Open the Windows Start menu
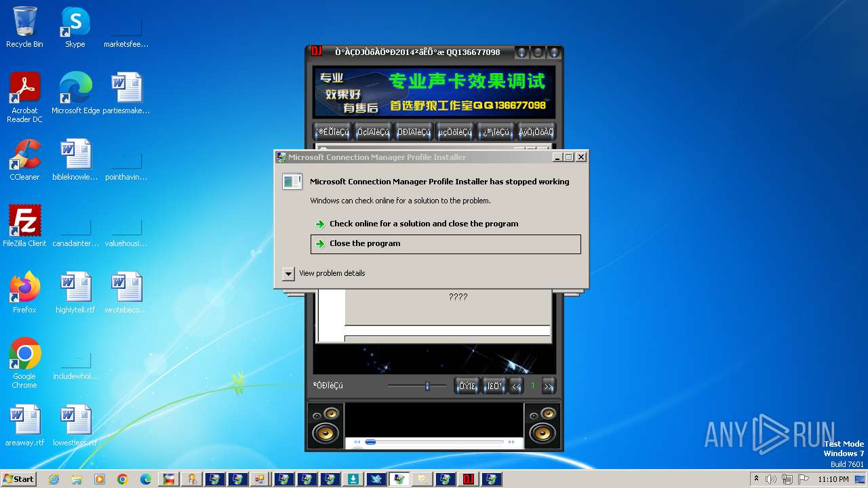 click(19, 479)
